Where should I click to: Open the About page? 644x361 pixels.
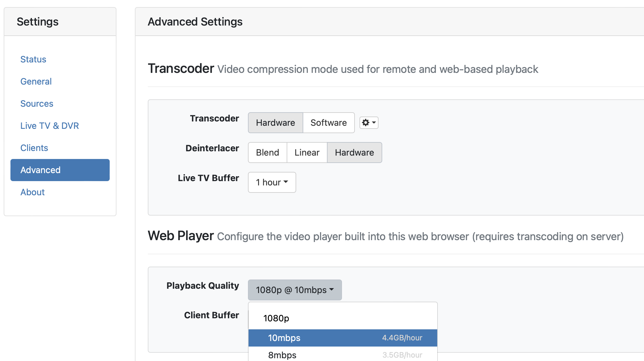coord(33,192)
